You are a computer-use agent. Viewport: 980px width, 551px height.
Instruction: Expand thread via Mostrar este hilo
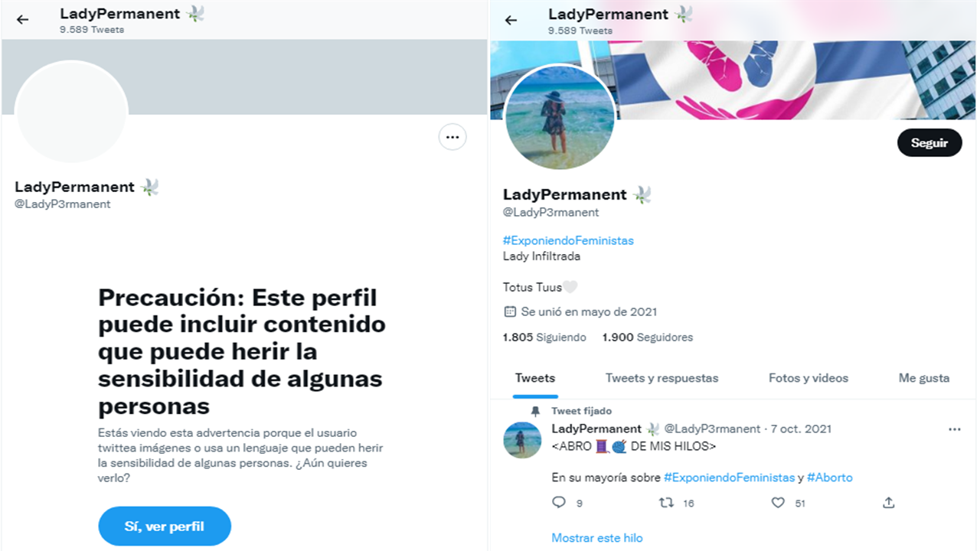click(x=597, y=538)
